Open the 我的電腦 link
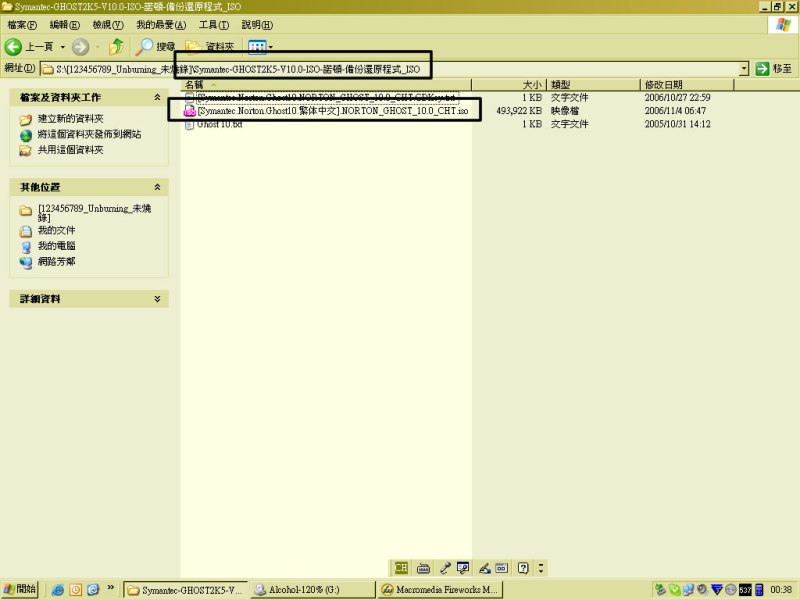Image resolution: width=800 pixels, height=600 pixels. [56, 246]
